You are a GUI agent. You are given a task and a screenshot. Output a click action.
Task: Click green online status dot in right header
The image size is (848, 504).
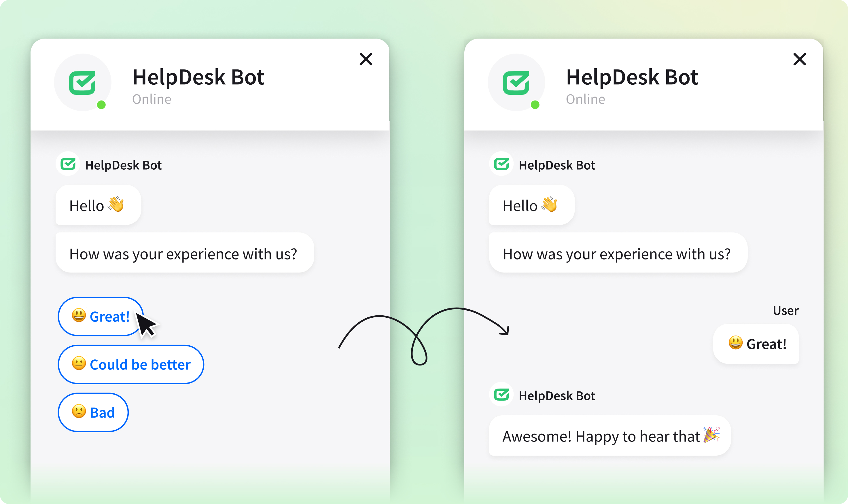pos(535,105)
